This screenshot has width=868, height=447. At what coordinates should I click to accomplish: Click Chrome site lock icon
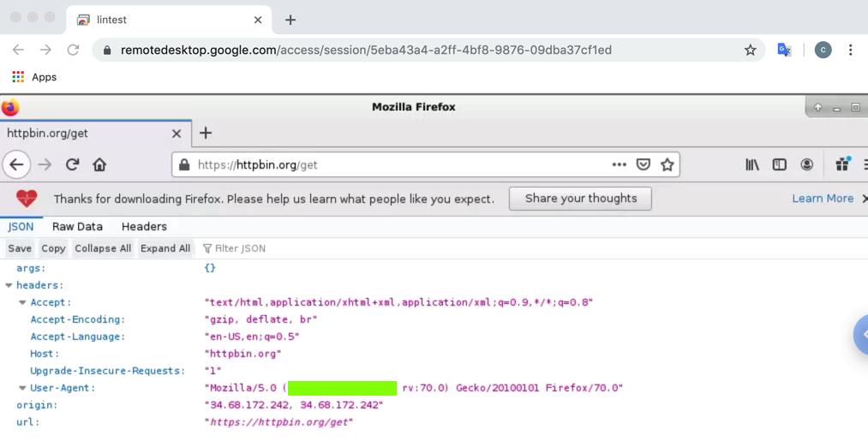coord(107,51)
